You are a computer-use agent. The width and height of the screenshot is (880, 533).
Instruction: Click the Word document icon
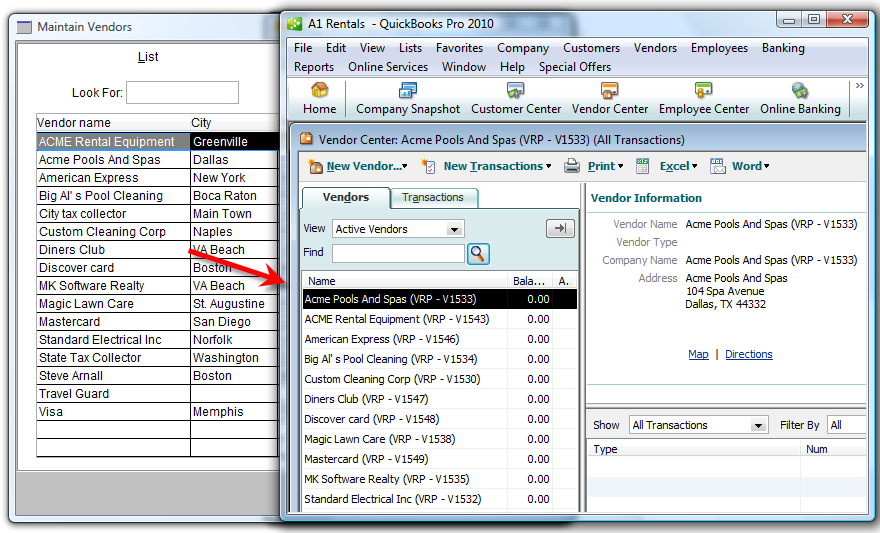pyautogui.click(x=718, y=166)
